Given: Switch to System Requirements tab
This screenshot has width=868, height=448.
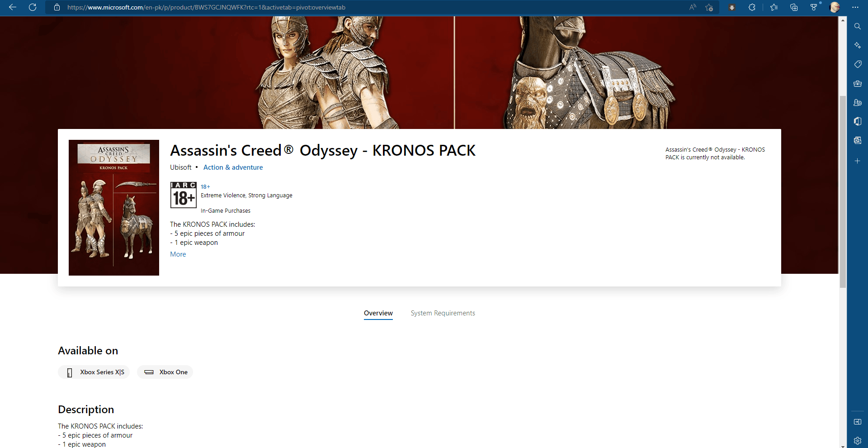Looking at the screenshot, I should pyautogui.click(x=443, y=313).
